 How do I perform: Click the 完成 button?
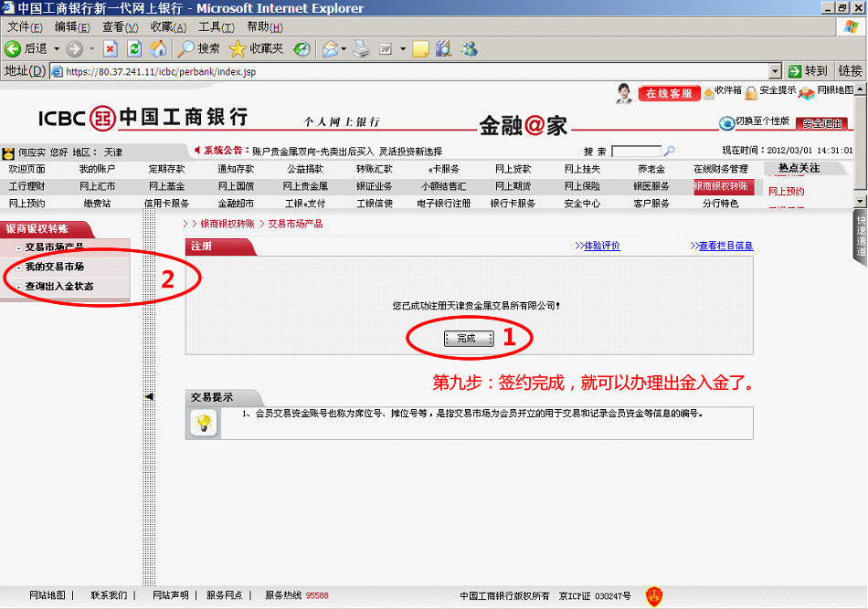pyautogui.click(x=469, y=339)
